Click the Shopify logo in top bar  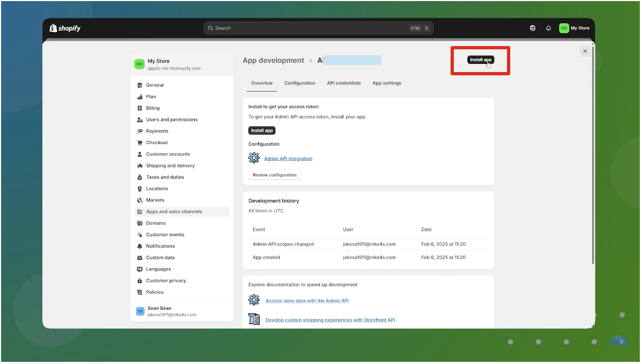[x=65, y=28]
